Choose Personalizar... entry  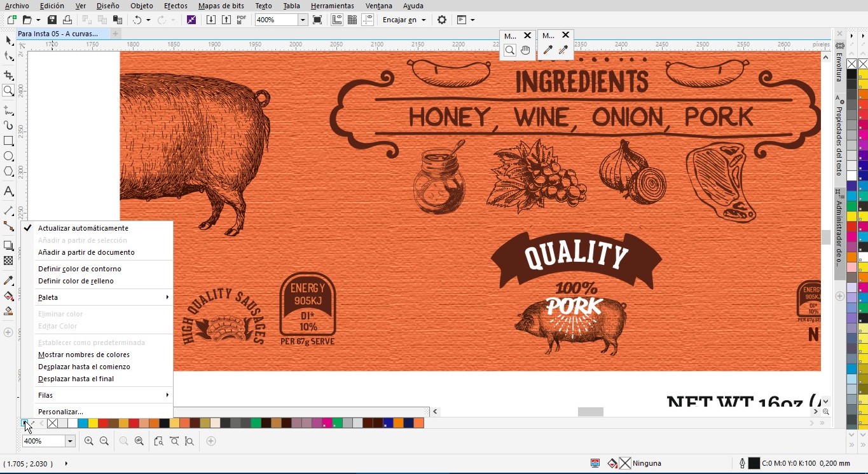tap(60, 412)
